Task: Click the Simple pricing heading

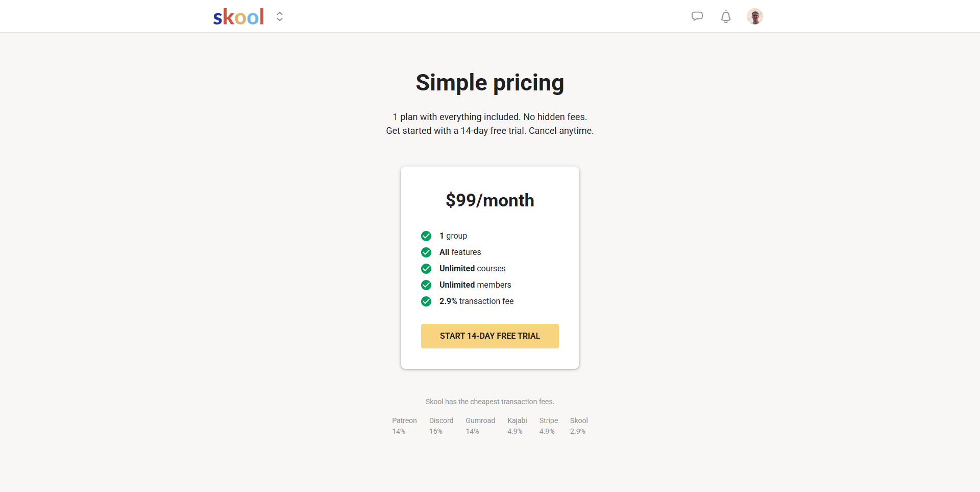Action: [x=489, y=83]
